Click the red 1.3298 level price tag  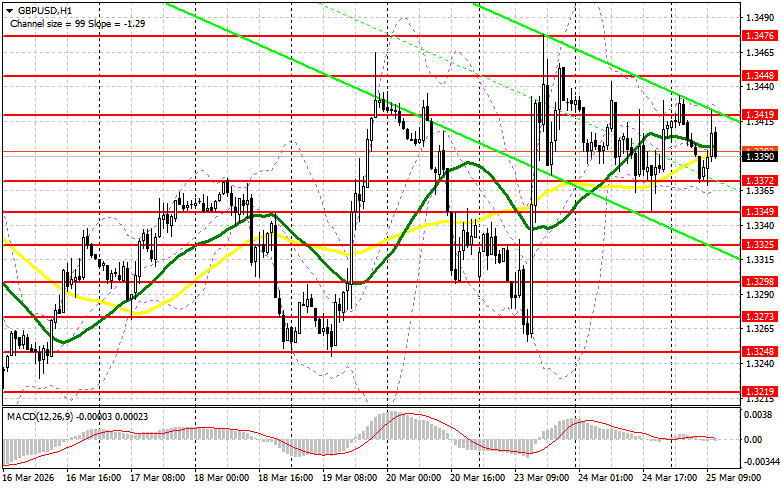pos(759,282)
